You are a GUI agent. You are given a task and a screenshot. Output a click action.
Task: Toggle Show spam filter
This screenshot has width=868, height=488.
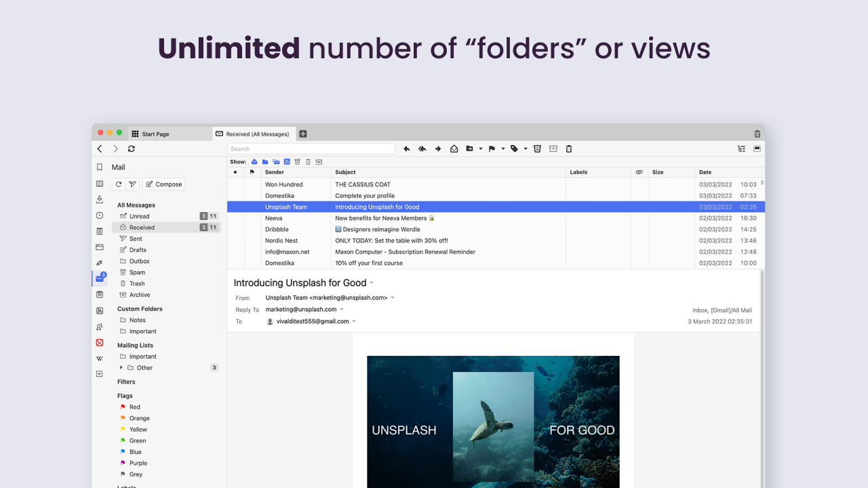click(297, 161)
